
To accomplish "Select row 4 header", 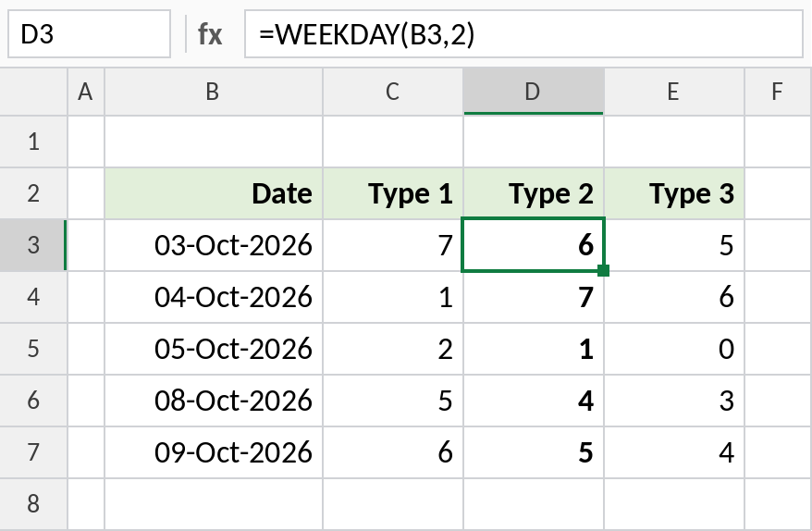I will point(33,297).
